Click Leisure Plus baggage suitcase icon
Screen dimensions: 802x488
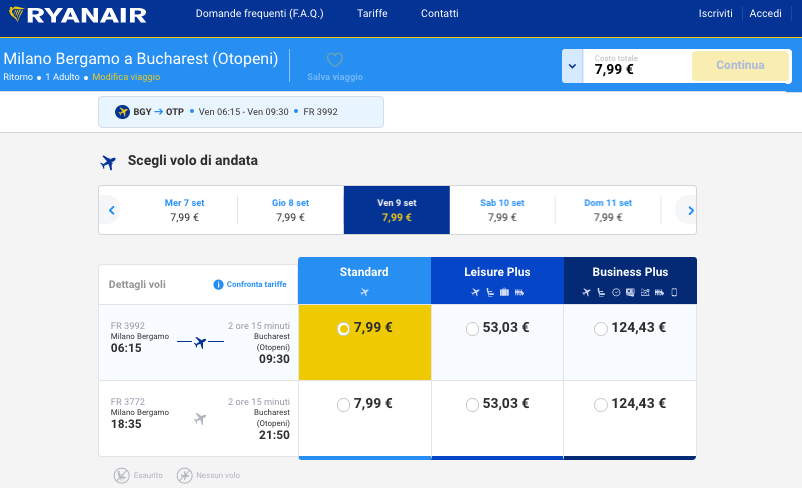click(x=504, y=292)
